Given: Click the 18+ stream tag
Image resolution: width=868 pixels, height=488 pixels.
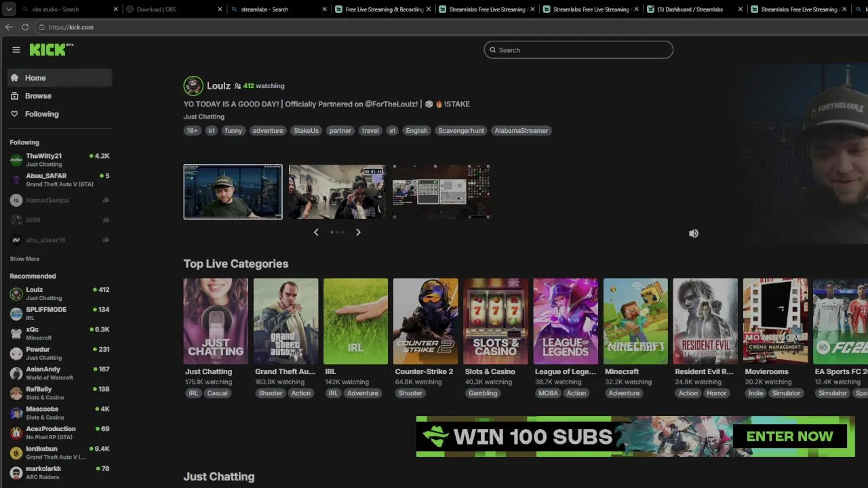Looking at the screenshot, I should tap(193, 131).
